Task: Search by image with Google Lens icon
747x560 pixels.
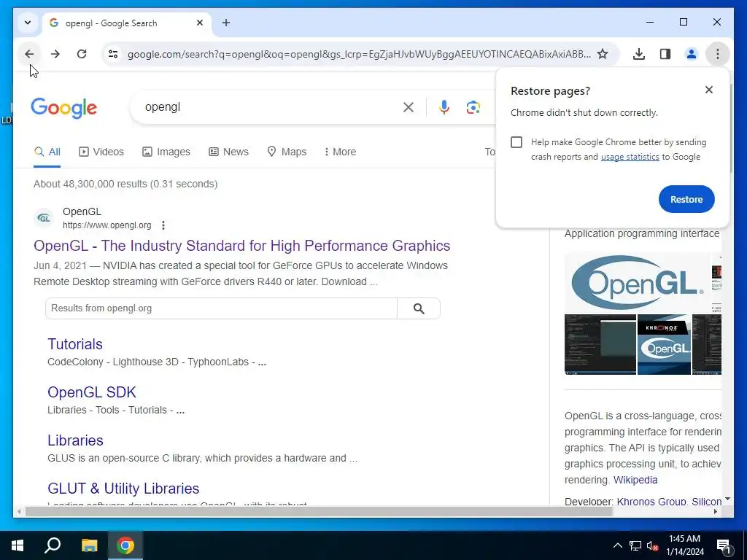Action: [473, 107]
